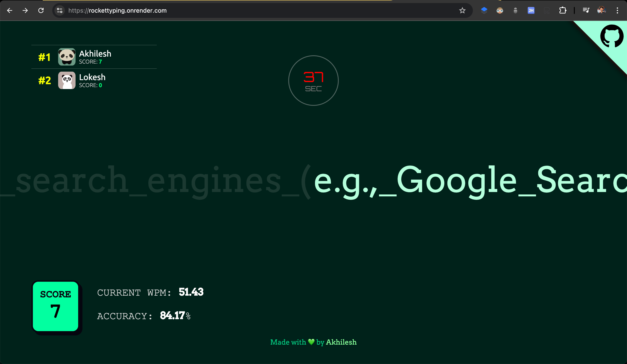Screen dimensions: 627x364
Task: Click the Akhilesh footer link
Action: 341,342
